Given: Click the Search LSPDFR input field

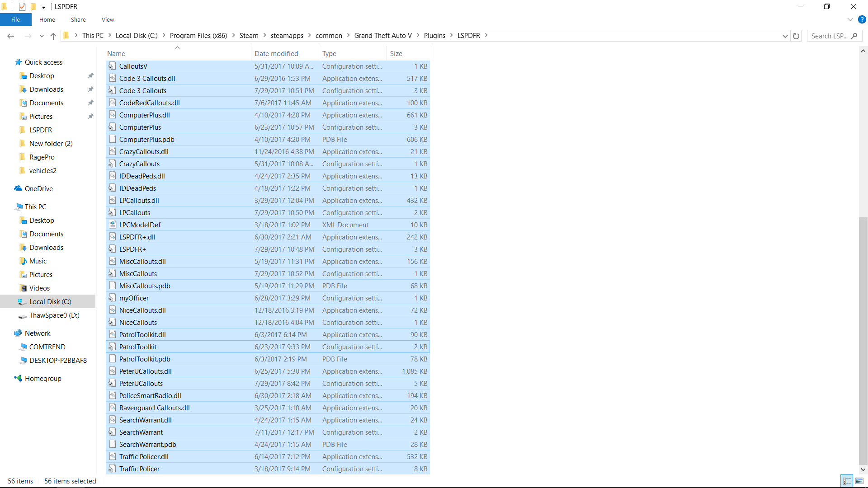Looking at the screenshot, I should 829,36.
